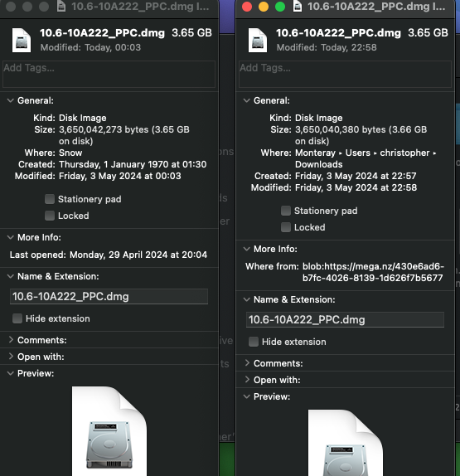Click 'Friday, 3 May 2024 at 00:03' modified date
The image size is (460, 476).
pyautogui.click(x=120, y=176)
